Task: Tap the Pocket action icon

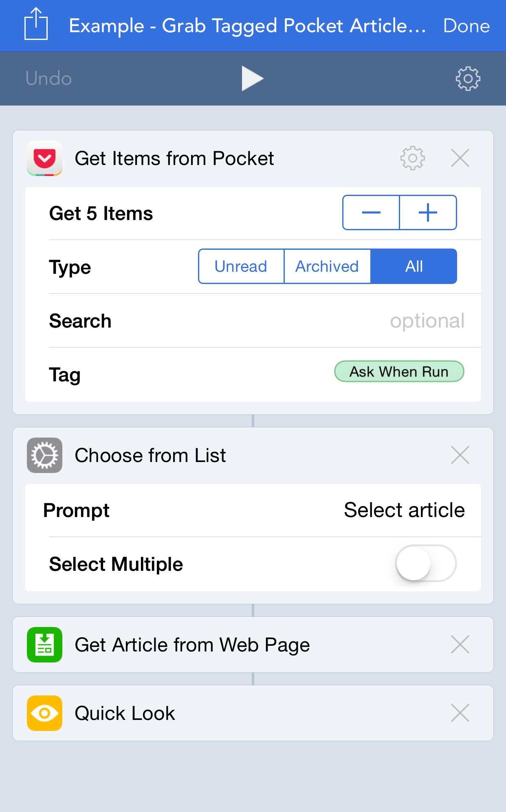Action: click(44, 158)
